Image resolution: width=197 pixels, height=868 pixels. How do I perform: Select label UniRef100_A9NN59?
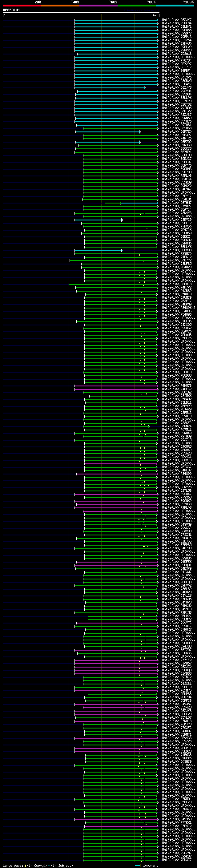(176, 118)
